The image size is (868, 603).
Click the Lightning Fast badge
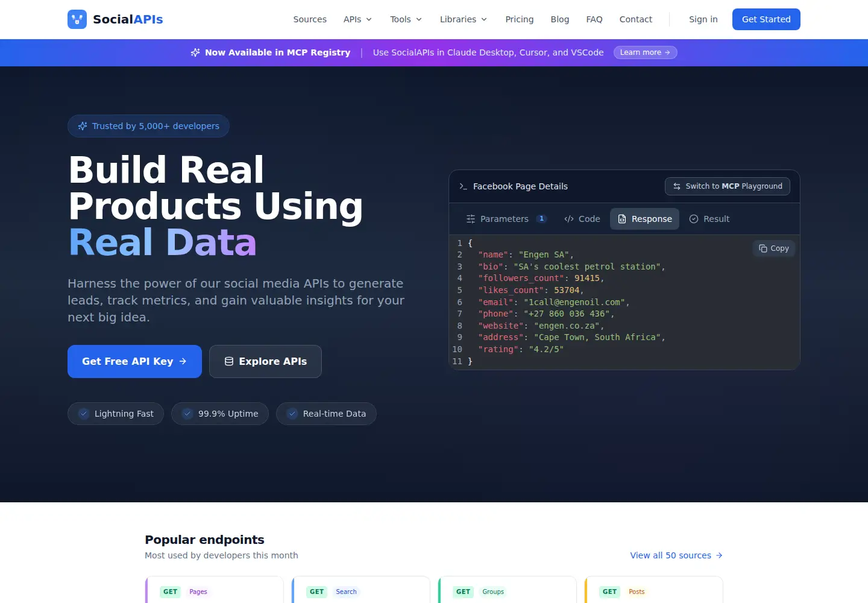point(116,414)
